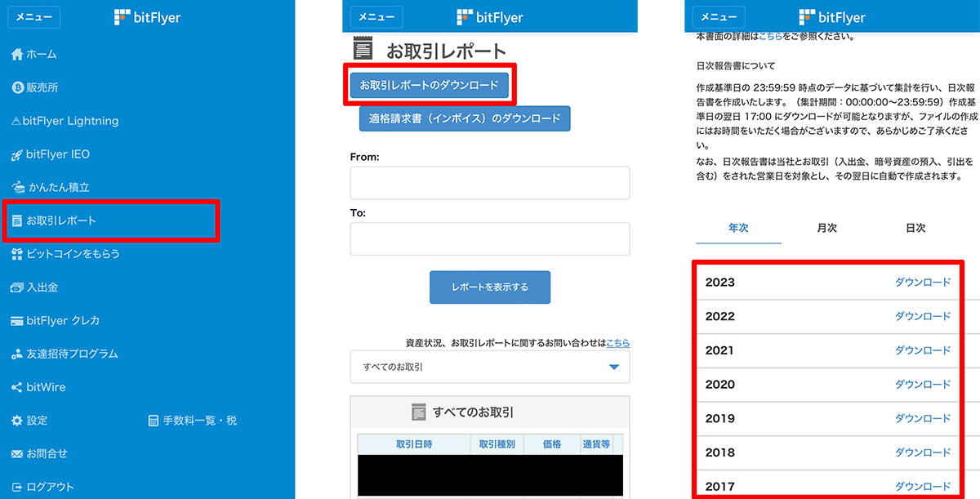
Task: Click 適格請求書（インボイス）のダウンロード button
Action: (465, 118)
